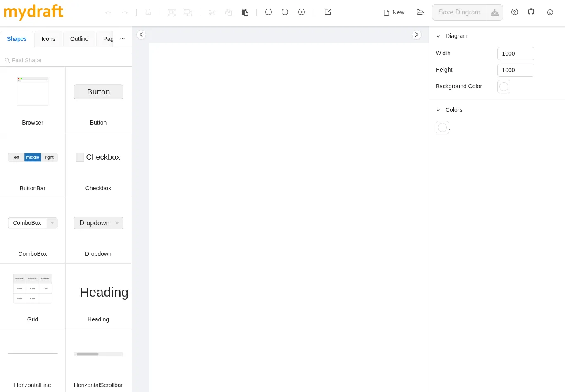Collapse the Colors section
The height and width of the screenshot is (392, 565).
pos(438,110)
